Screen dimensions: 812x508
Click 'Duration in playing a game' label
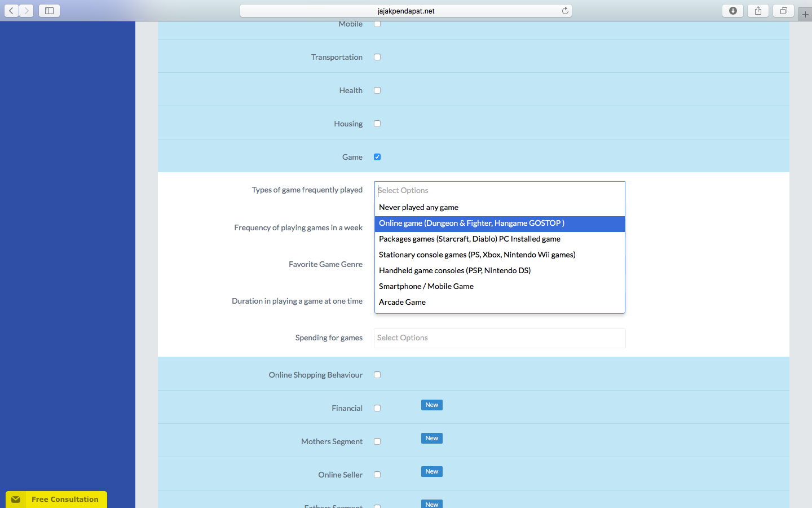coord(297,301)
